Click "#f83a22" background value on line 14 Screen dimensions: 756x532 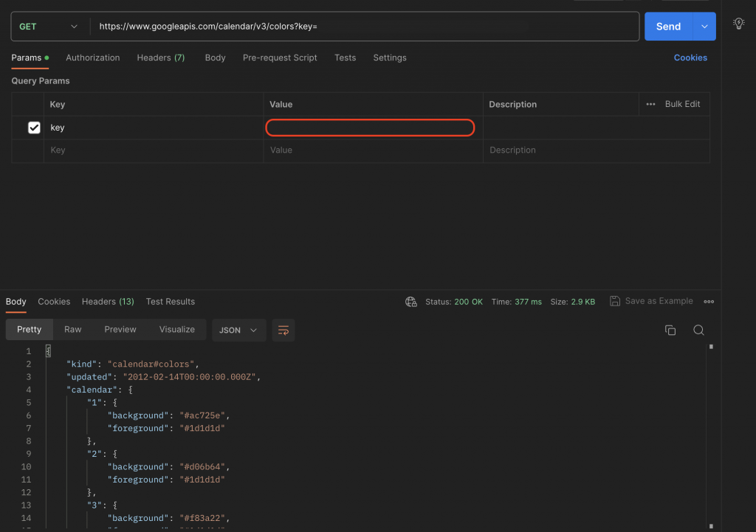202,518
